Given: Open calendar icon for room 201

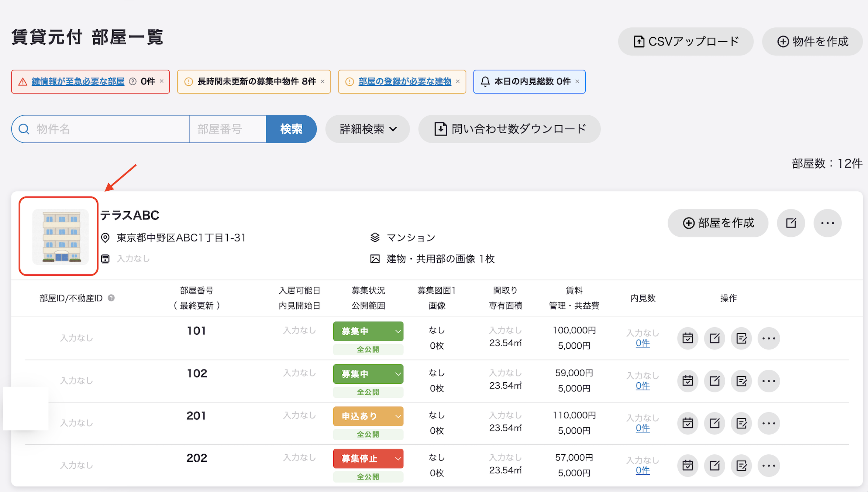Looking at the screenshot, I should 688,423.
